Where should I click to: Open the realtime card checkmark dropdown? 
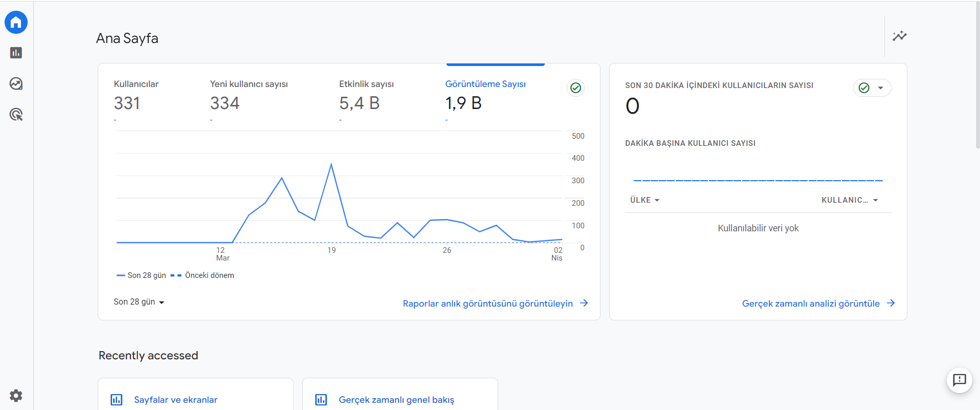coord(872,88)
